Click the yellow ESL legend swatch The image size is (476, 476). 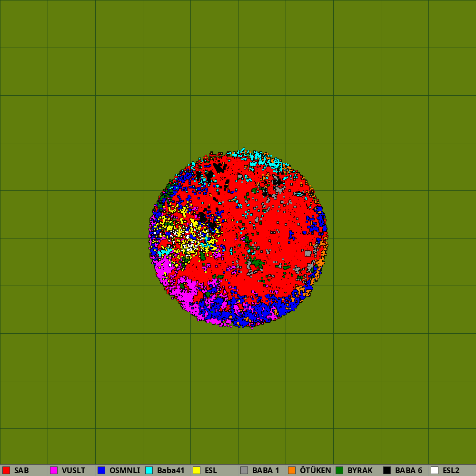click(x=197, y=470)
